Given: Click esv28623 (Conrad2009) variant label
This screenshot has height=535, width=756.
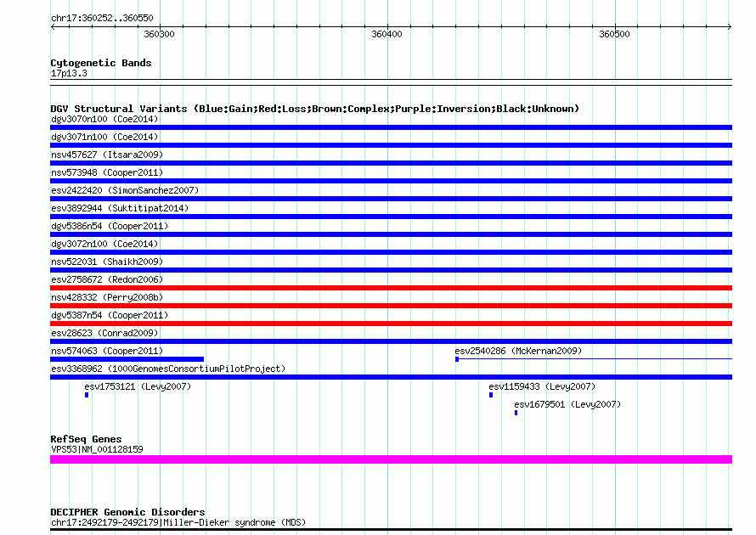Looking at the screenshot, I should tap(104, 333).
